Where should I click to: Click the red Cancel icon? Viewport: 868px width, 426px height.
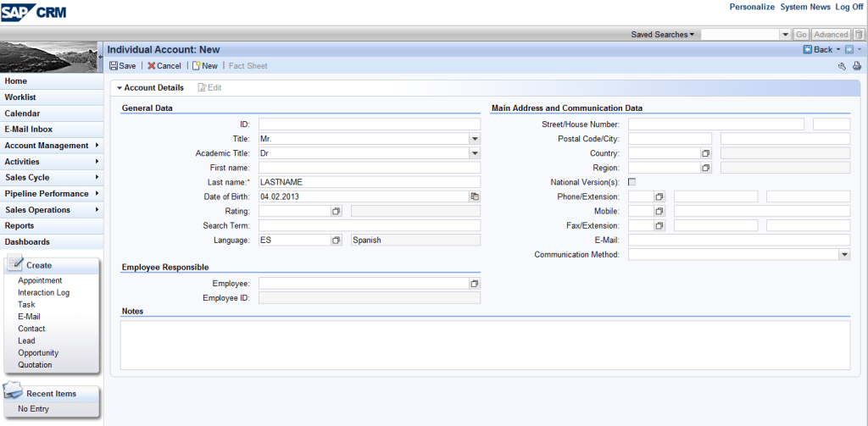[152, 66]
